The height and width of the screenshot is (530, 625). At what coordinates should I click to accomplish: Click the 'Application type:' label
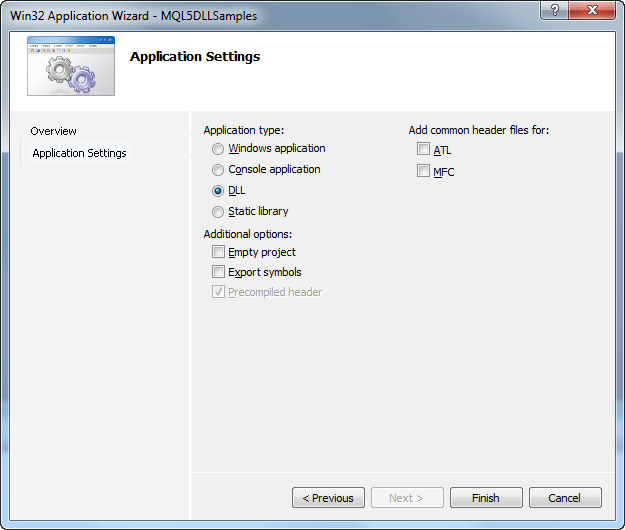pos(244,130)
